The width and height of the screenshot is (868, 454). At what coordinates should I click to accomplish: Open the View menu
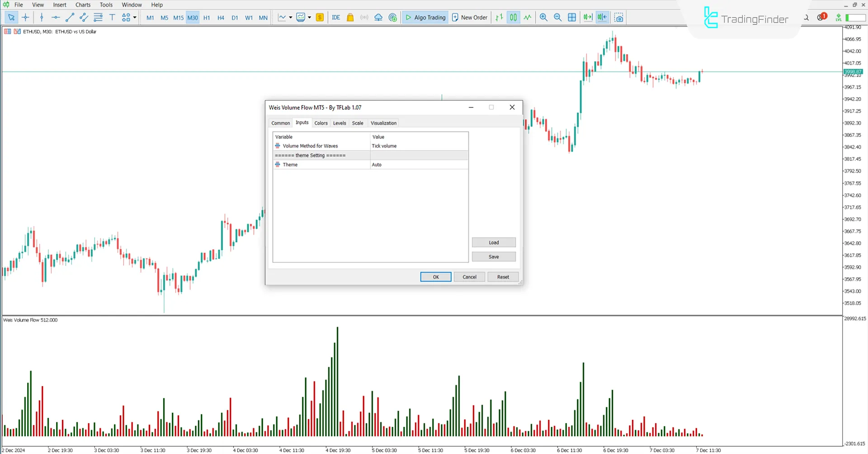coord(38,5)
